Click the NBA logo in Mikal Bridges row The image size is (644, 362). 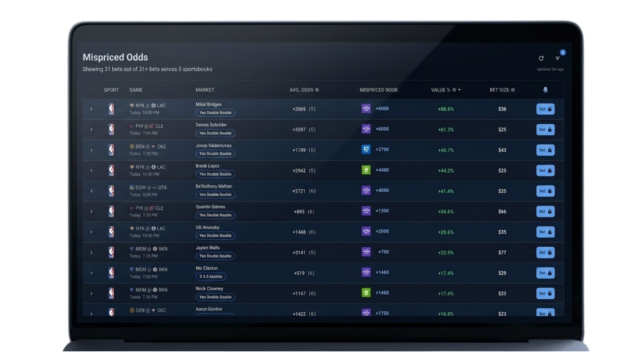point(111,109)
